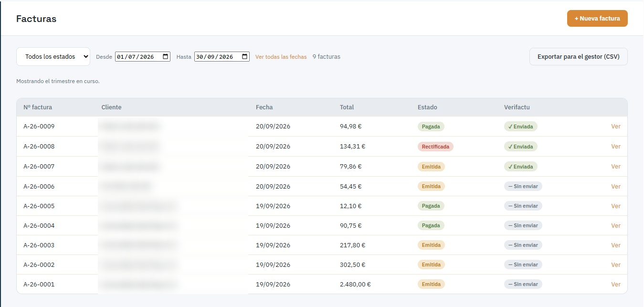The height and width of the screenshot is (307, 644).
Task: Open Ver link for invoice A-26-0009
Action: pyautogui.click(x=616, y=127)
